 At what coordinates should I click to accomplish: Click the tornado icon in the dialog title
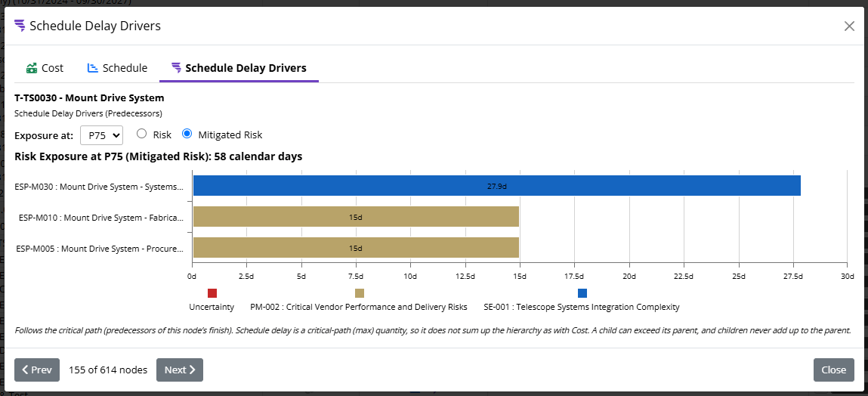click(x=20, y=26)
